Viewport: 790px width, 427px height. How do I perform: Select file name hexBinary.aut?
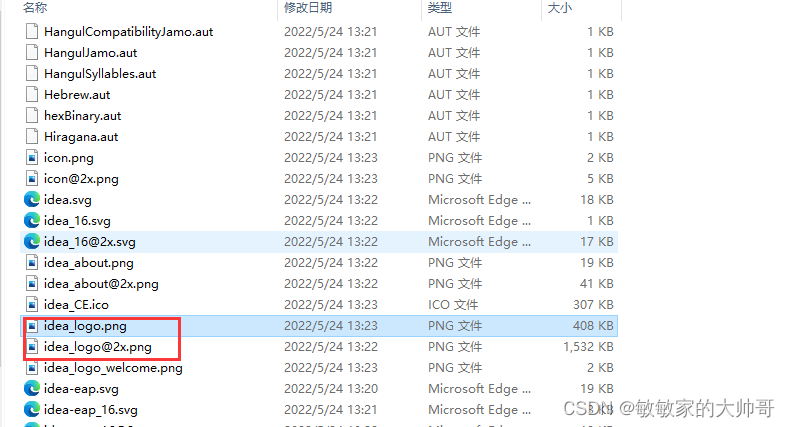click(x=83, y=116)
